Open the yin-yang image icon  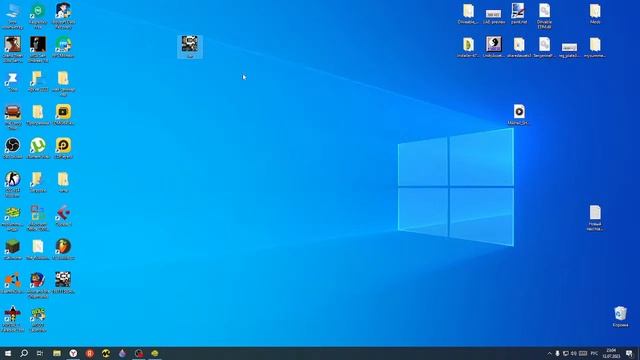tap(493, 47)
